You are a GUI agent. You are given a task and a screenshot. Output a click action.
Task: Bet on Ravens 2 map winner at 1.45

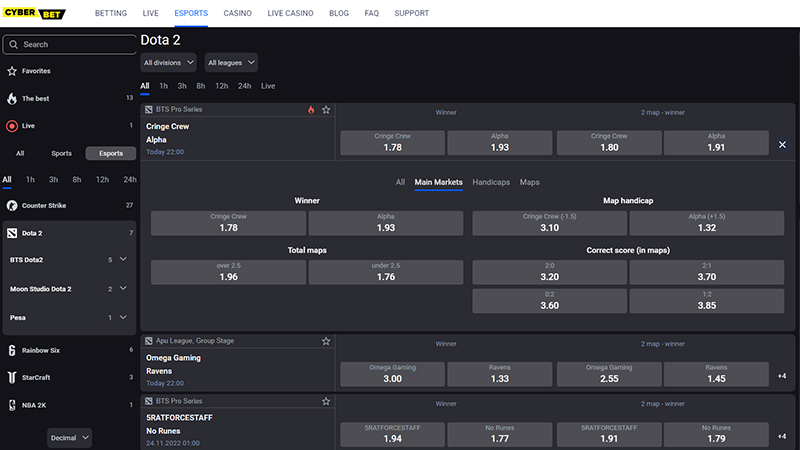point(716,374)
